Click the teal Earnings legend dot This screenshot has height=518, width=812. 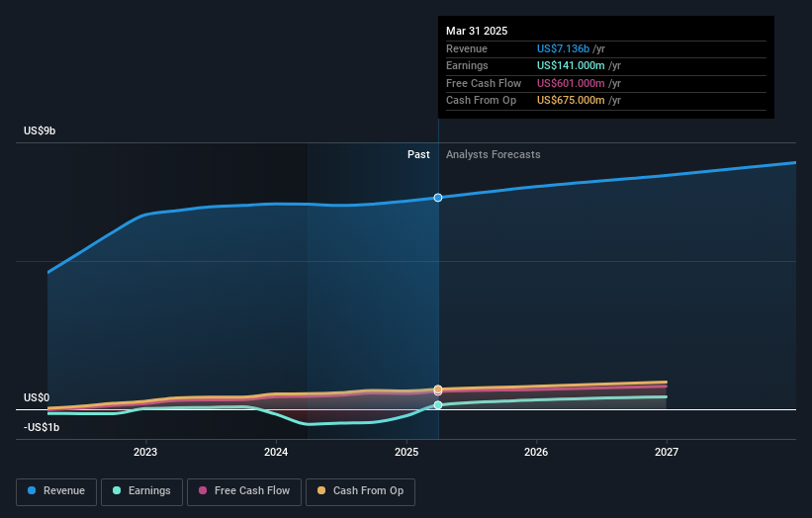(117, 490)
